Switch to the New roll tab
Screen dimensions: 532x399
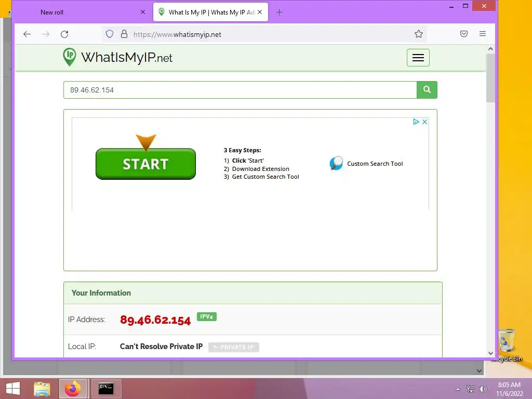point(83,12)
